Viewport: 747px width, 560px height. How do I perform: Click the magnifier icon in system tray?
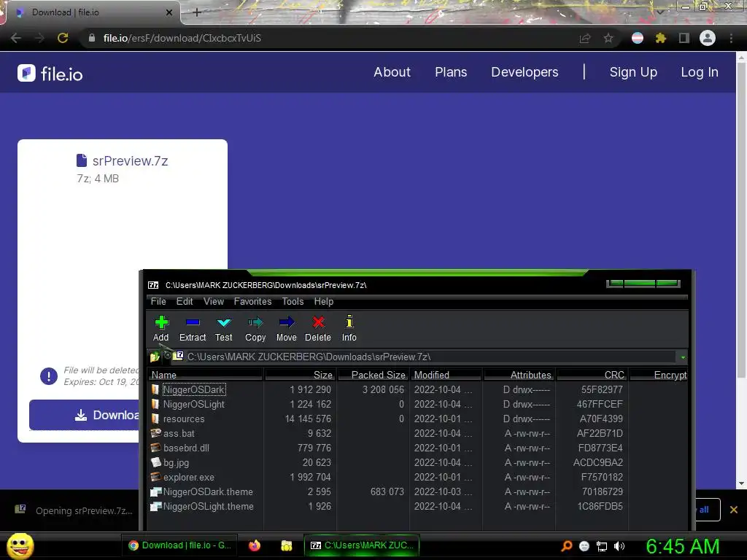(567, 545)
